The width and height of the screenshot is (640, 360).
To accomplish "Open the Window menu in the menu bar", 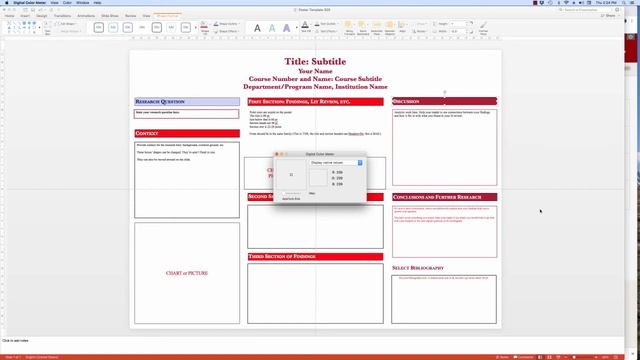I will tap(82, 2).
